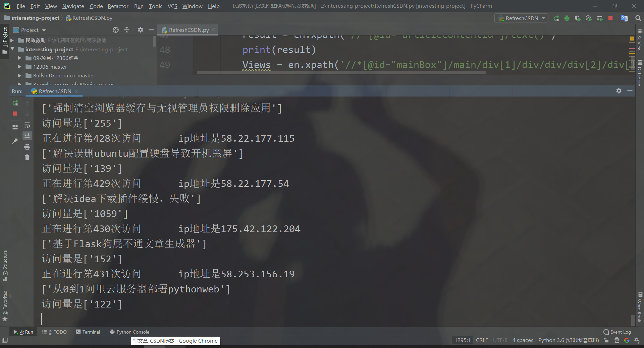644x348 pixels.
Task: Select the RefreshCSDN tab in Run panel
Action: 54,91
